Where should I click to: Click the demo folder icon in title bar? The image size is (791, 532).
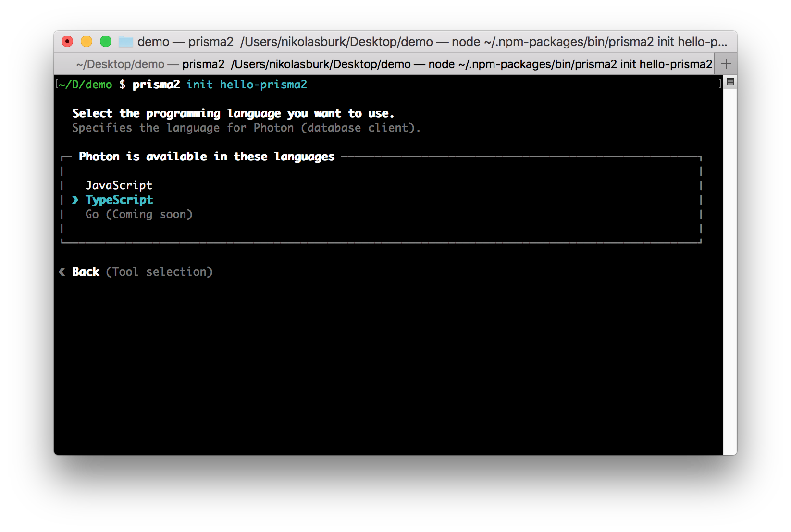click(x=126, y=42)
